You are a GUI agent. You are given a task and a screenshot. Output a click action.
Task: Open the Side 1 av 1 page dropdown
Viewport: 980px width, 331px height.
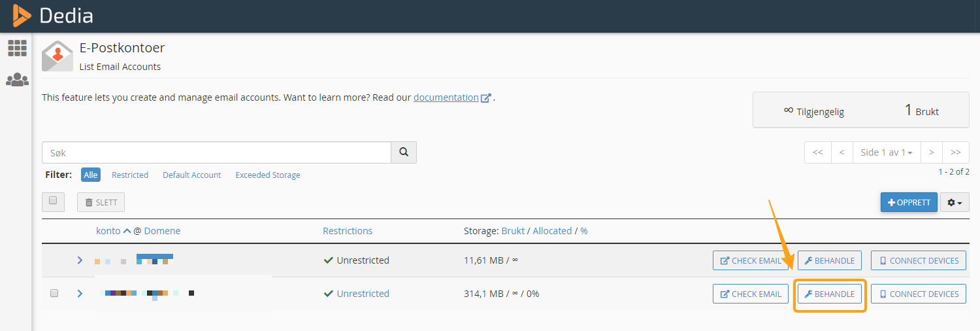(887, 152)
